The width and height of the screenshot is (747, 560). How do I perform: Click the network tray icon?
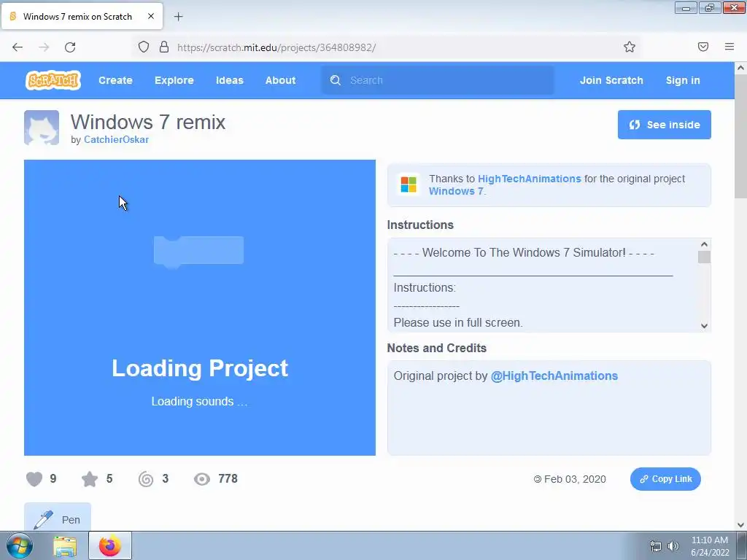(x=656, y=546)
